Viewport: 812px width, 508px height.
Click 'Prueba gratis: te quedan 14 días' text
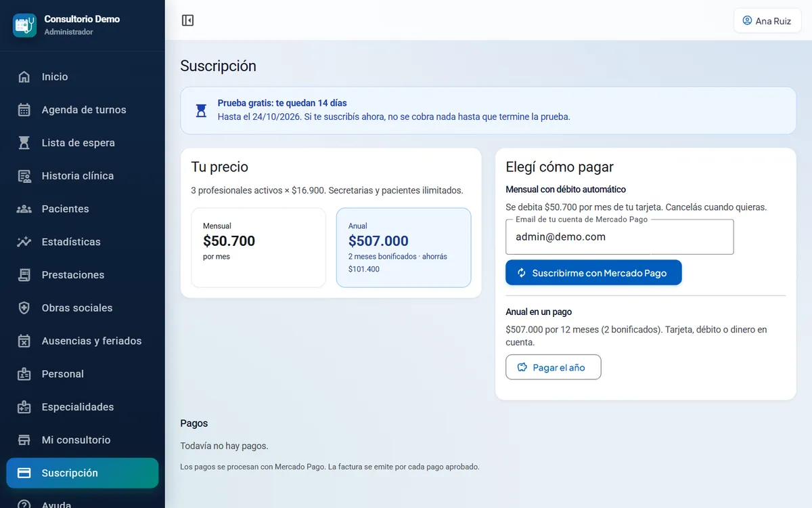tap(282, 103)
